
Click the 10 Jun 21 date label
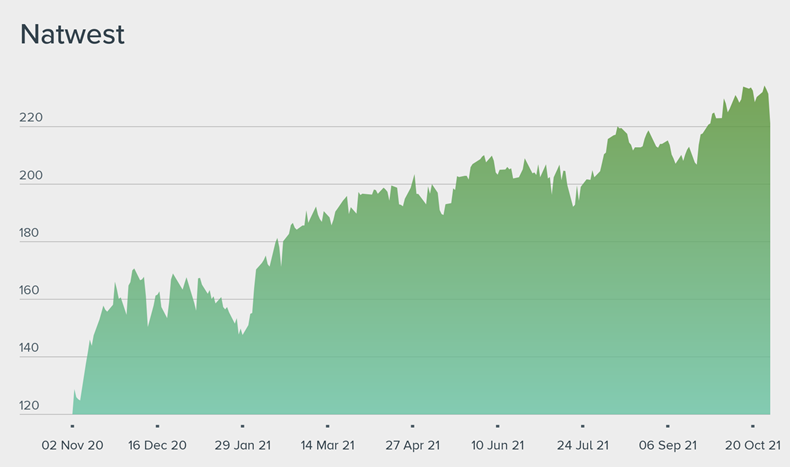pyautogui.click(x=497, y=445)
